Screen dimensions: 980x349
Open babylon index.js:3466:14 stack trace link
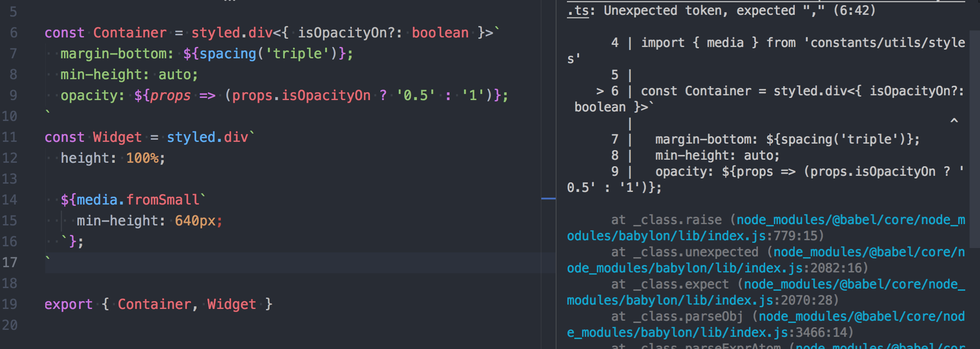coord(766,325)
